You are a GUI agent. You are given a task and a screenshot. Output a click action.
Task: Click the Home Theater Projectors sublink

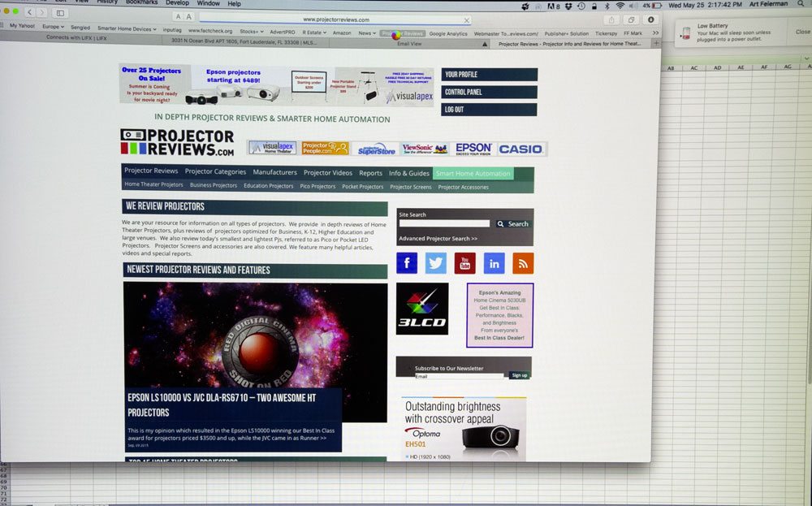[153, 184]
